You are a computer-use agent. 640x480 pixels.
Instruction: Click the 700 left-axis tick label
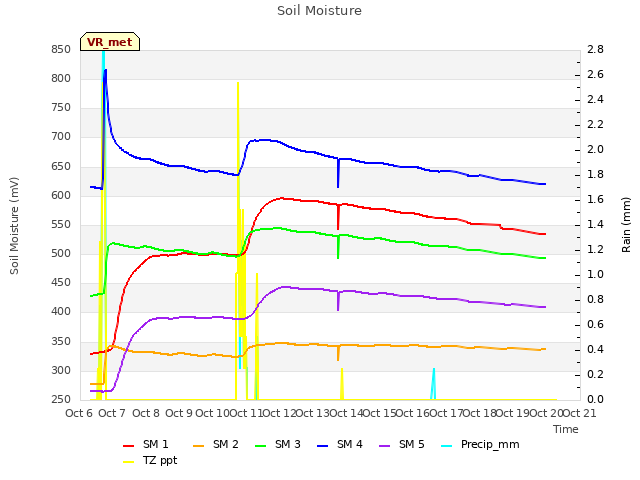[x=61, y=137]
